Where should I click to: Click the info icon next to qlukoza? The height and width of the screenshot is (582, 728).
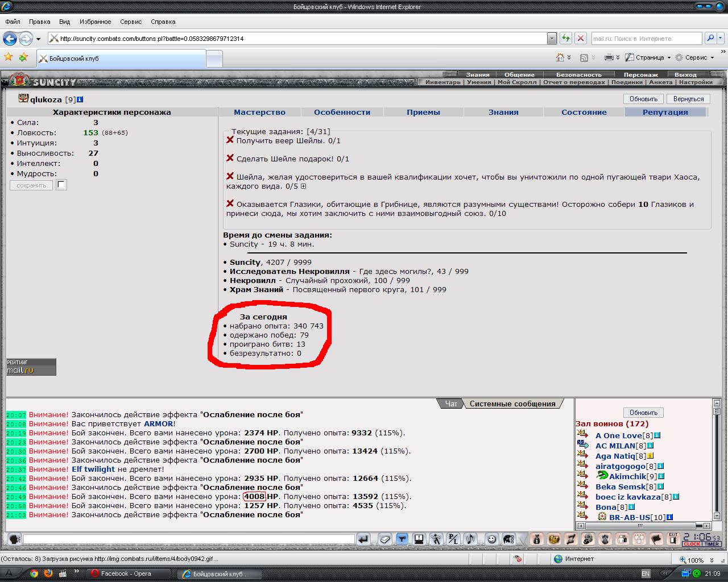(x=80, y=99)
